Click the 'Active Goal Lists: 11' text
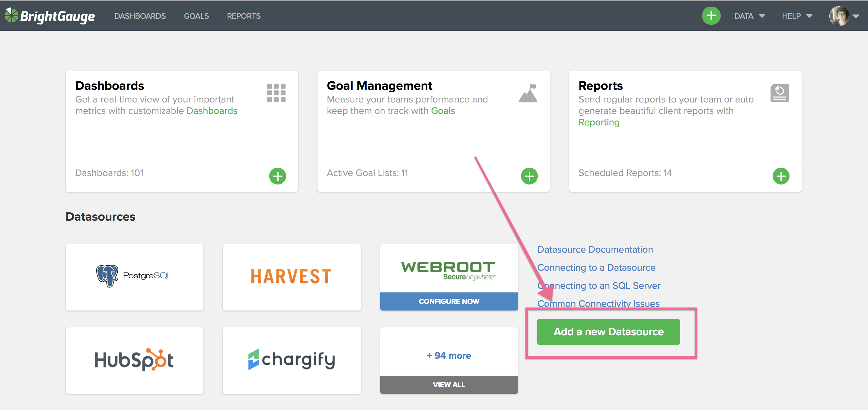868x410 pixels. pyautogui.click(x=367, y=173)
